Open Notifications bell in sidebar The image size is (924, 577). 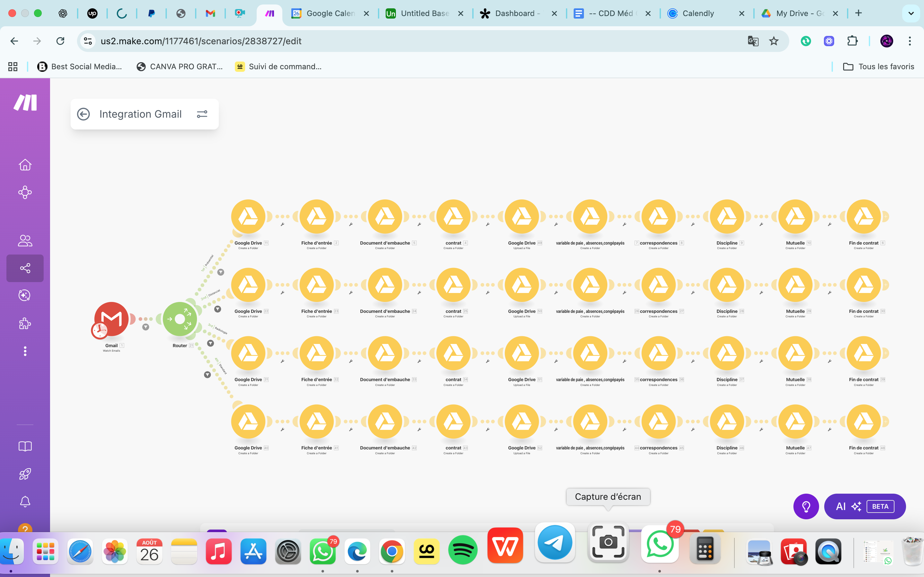pyautogui.click(x=25, y=501)
